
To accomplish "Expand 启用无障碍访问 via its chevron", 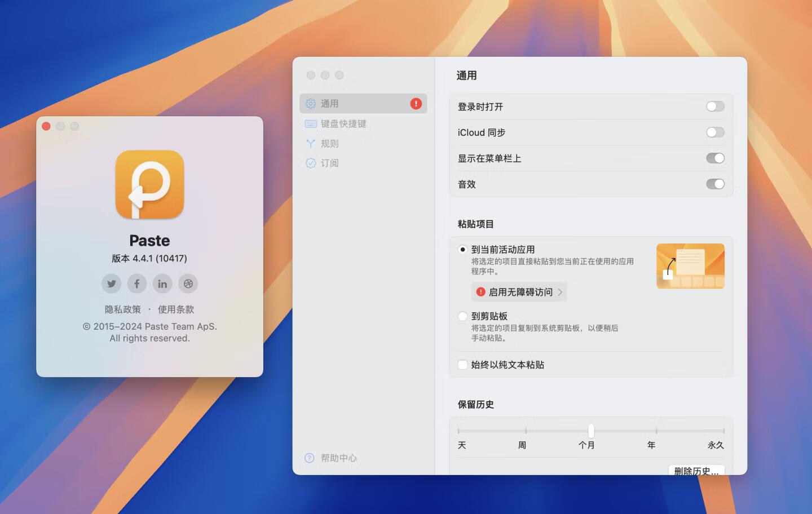I will tap(560, 292).
